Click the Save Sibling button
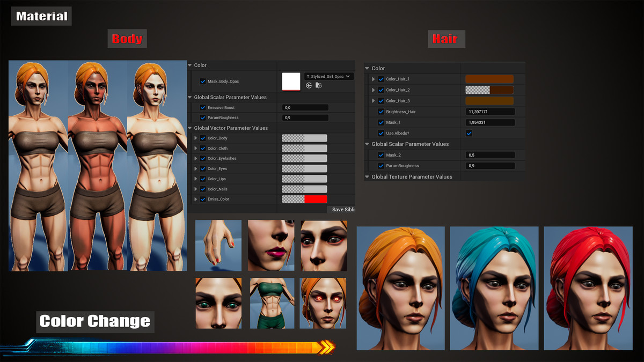644x362 pixels. tap(341, 210)
